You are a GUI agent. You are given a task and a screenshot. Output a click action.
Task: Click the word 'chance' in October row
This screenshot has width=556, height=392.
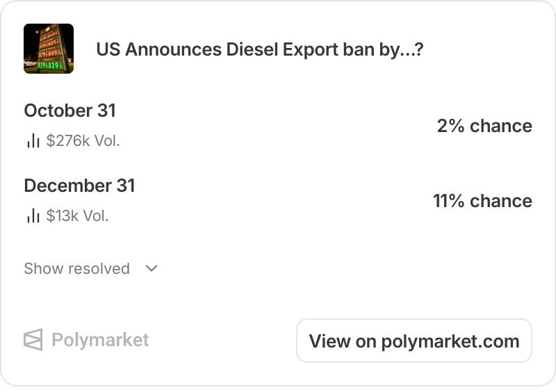tap(501, 126)
